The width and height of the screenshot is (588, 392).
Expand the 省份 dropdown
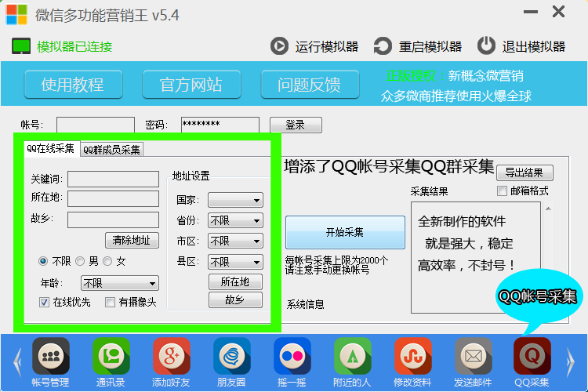click(x=235, y=220)
